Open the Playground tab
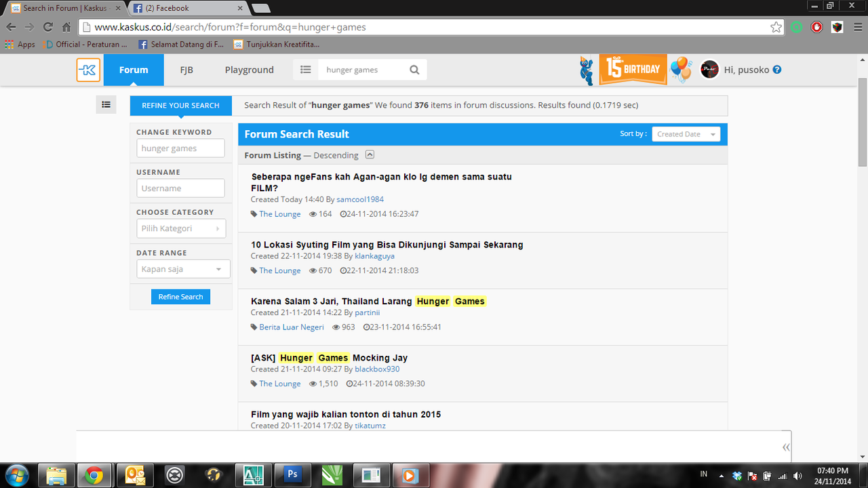Screen dimensions: 868x488 point(250,70)
